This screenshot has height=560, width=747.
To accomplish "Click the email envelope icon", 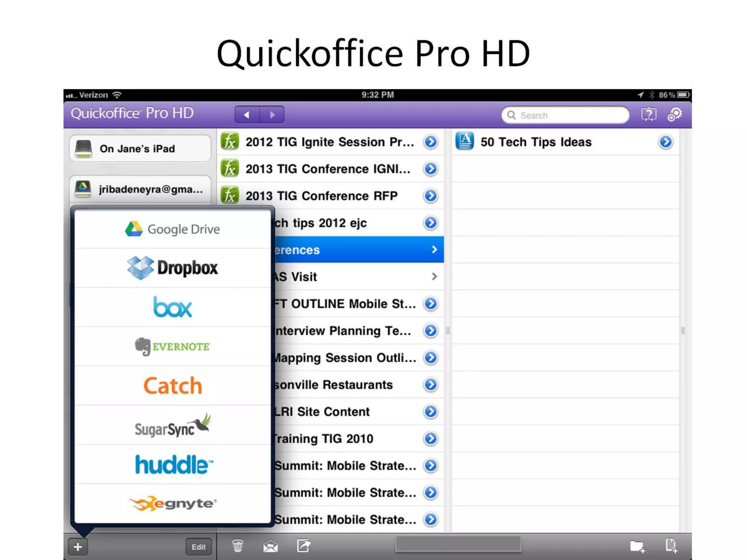I will (x=270, y=546).
